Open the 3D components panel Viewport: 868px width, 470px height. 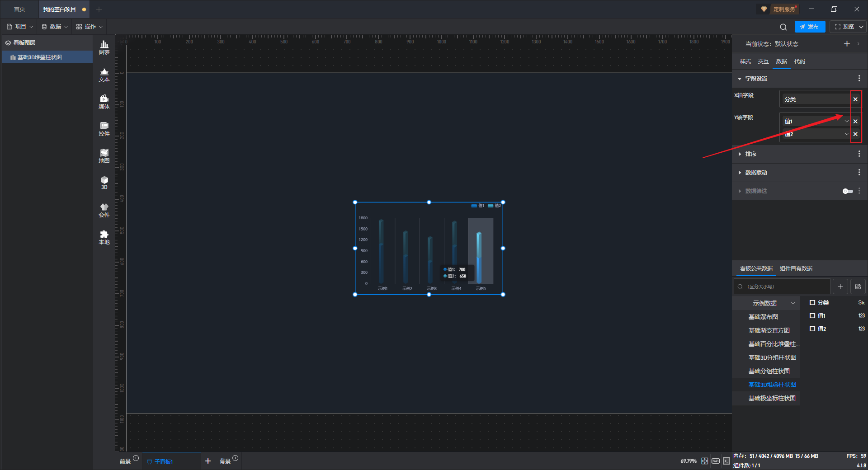(x=104, y=183)
